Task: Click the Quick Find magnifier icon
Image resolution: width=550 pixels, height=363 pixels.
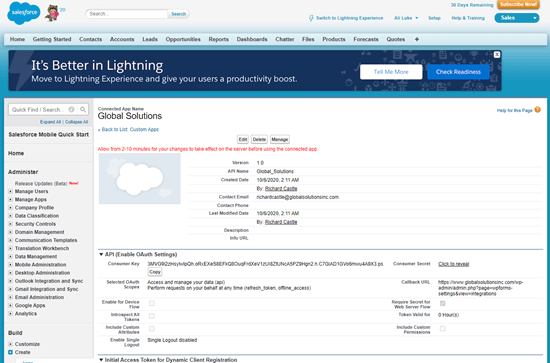Action: pyautogui.click(x=83, y=110)
